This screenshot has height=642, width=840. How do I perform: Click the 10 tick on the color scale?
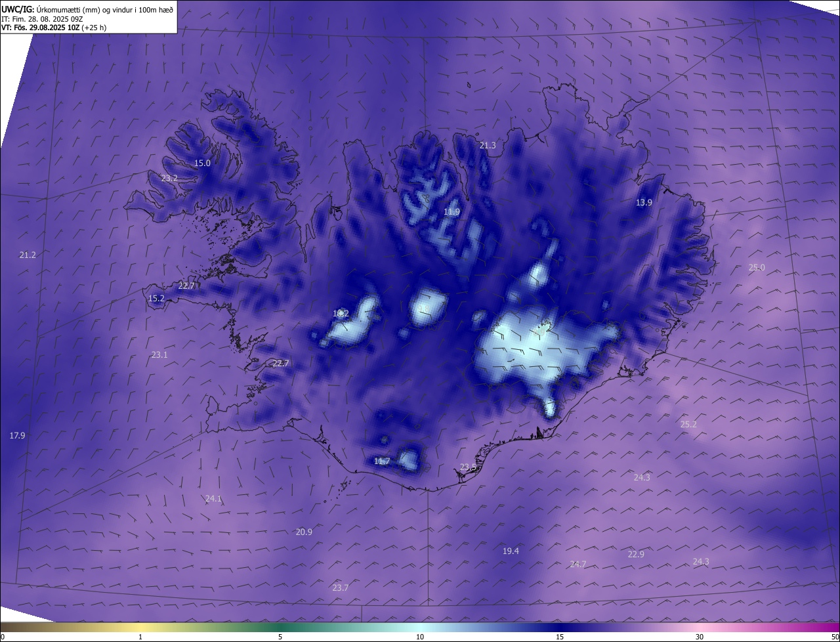click(420, 637)
